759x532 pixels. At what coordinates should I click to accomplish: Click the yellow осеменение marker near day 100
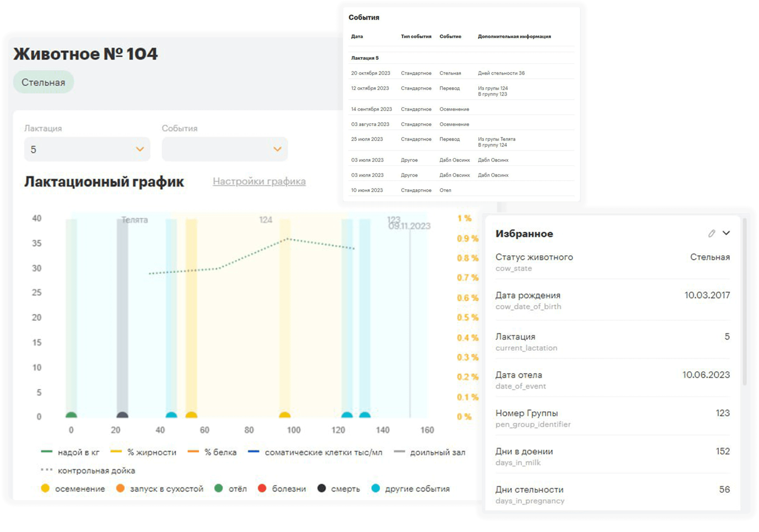tap(285, 415)
